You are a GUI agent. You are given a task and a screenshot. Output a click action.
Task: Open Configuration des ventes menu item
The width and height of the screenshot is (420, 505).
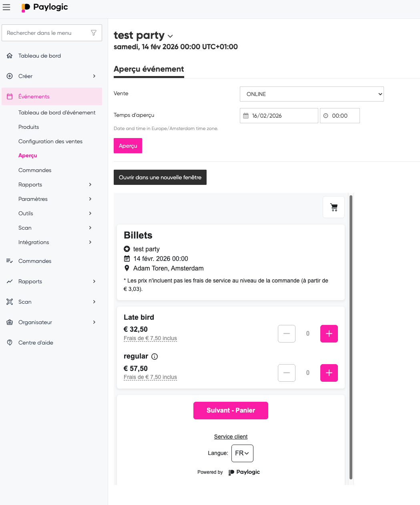click(x=50, y=141)
